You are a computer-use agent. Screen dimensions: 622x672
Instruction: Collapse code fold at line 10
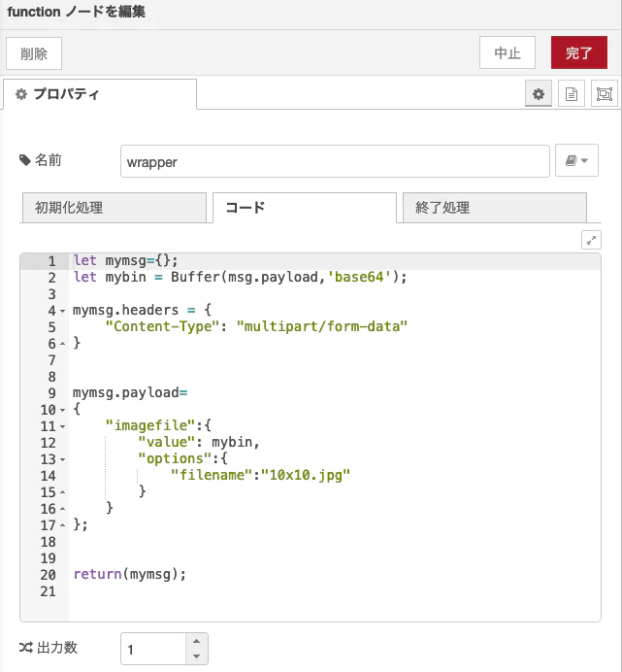[x=62, y=410]
